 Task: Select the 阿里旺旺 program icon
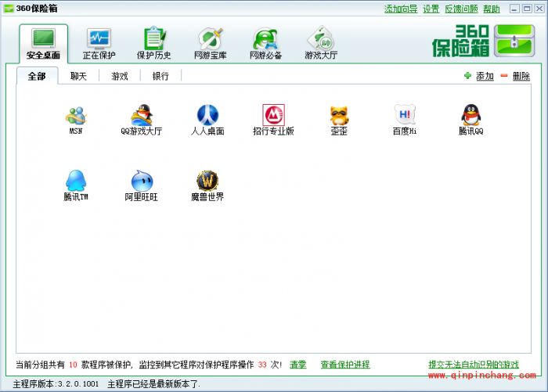142,181
